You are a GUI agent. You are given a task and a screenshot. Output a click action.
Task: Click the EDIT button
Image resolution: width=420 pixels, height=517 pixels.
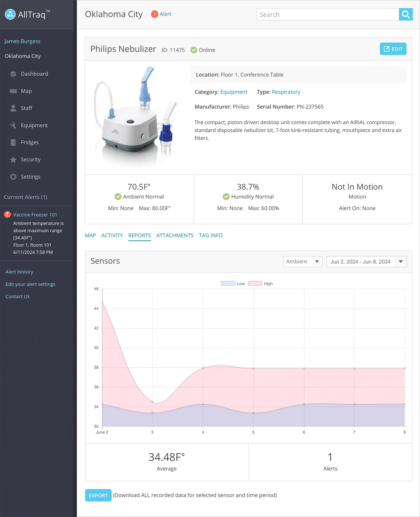[x=393, y=49]
